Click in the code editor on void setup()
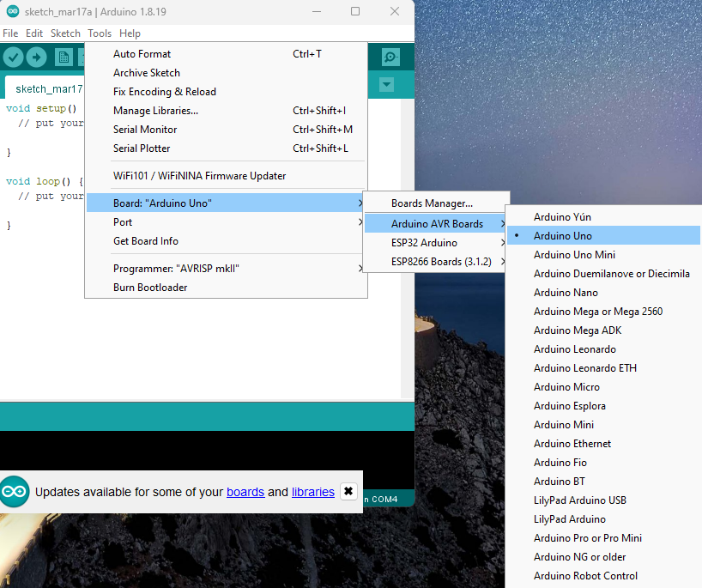702x588 pixels. (x=41, y=108)
